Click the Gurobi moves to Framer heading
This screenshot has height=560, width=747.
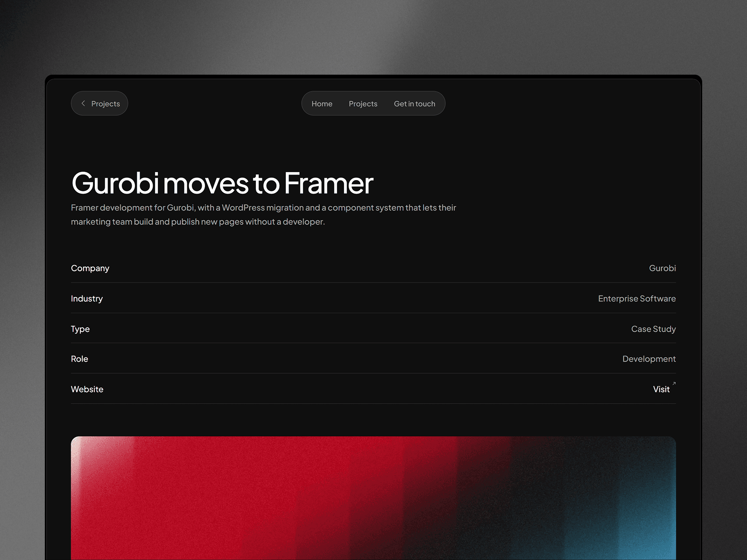click(x=222, y=182)
